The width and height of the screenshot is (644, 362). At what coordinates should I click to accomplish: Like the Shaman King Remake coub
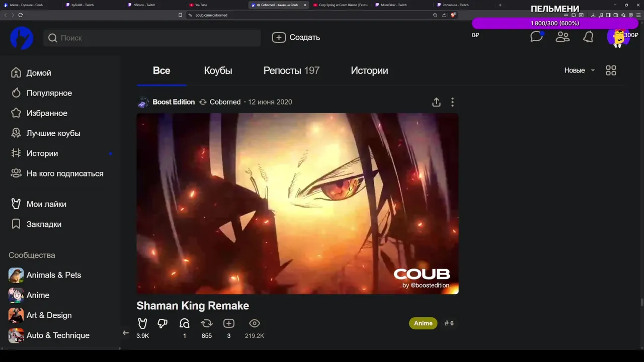pos(142,323)
